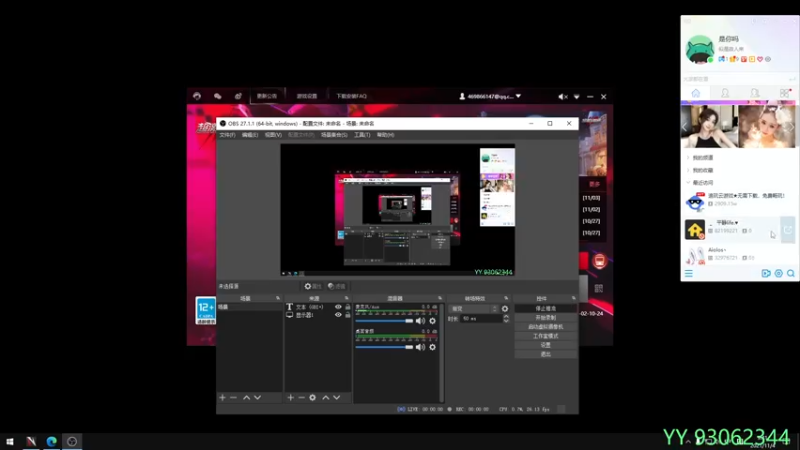
Task: Expand the second collapsed group in YY list
Action: pos(688,170)
